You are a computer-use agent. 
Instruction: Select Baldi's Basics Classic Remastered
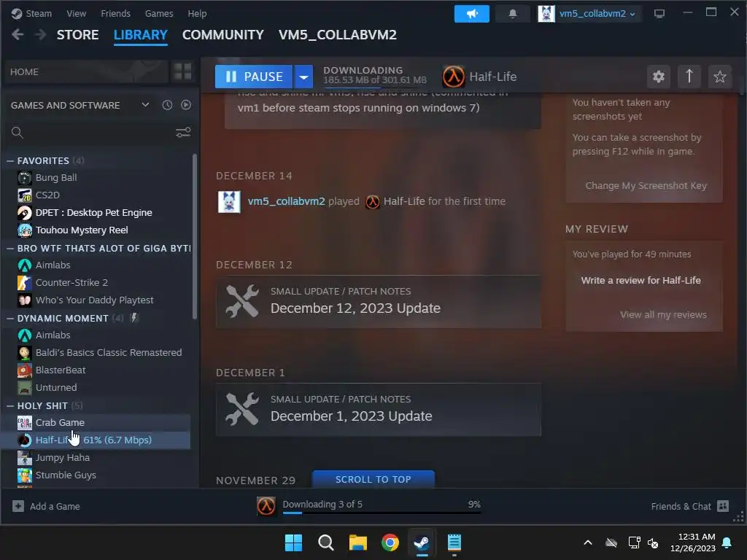109,353
